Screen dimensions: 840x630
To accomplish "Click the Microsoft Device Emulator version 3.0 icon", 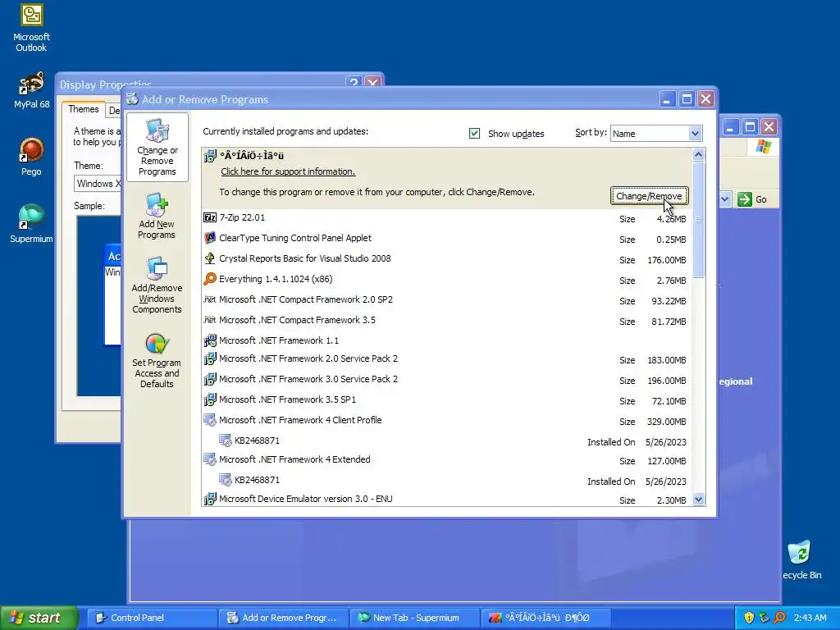I will pyautogui.click(x=210, y=499).
